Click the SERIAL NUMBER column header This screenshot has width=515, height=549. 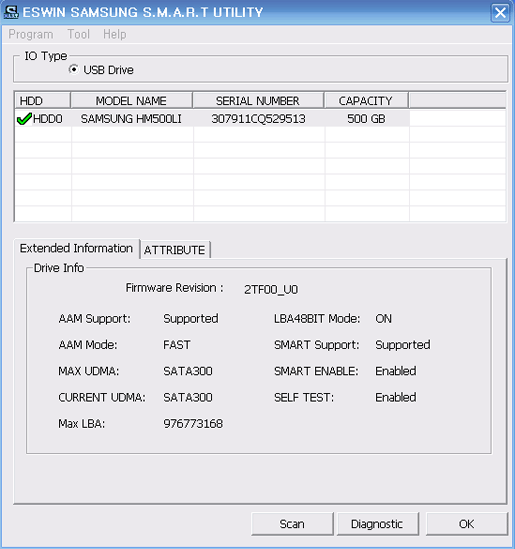point(258,101)
